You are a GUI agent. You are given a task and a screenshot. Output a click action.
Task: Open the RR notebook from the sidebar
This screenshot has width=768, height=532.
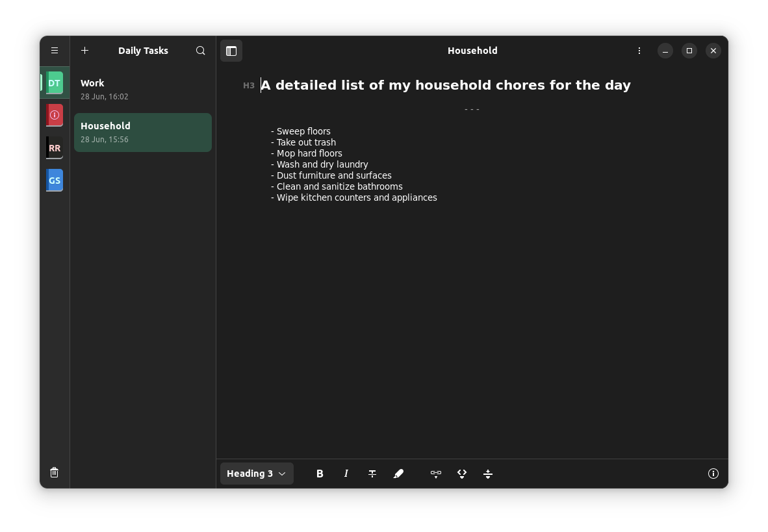(55, 147)
